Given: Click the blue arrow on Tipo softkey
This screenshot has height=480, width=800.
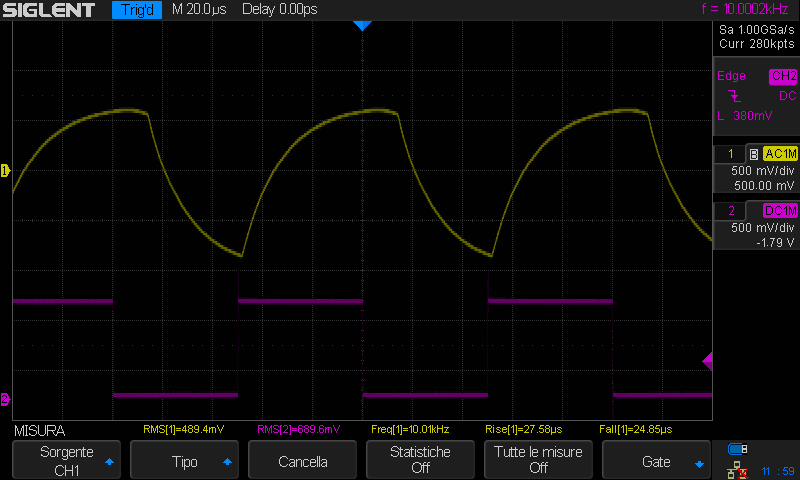Looking at the screenshot, I should [x=227, y=462].
